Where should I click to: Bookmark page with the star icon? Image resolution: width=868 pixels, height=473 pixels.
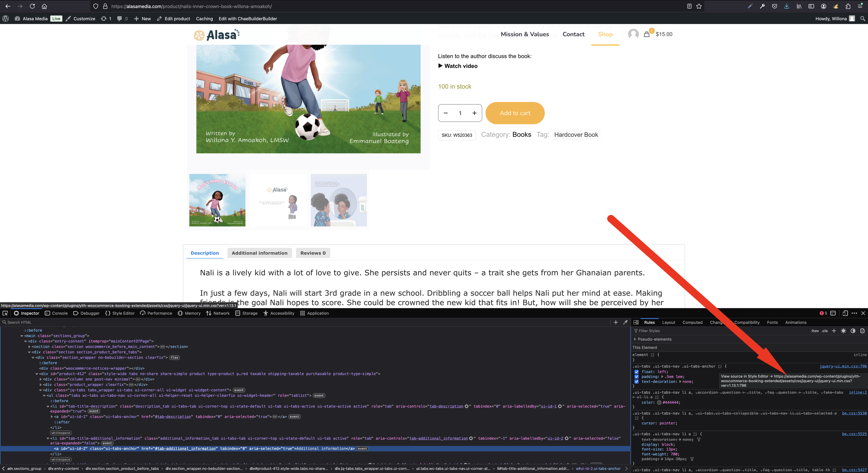[699, 6]
